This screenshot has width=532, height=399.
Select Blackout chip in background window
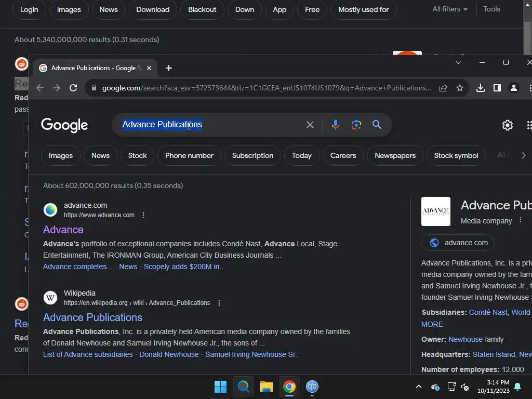(202, 9)
